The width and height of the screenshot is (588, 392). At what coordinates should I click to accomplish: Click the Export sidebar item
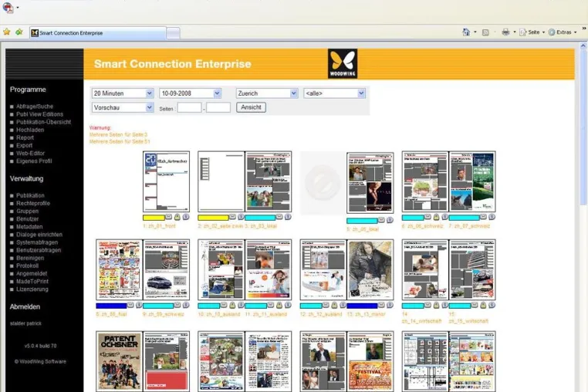point(25,146)
